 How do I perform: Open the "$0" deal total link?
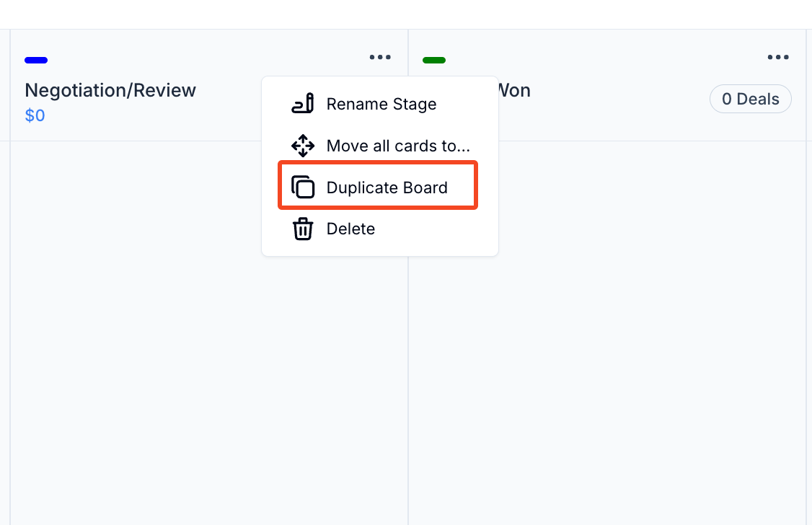(35, 115)
